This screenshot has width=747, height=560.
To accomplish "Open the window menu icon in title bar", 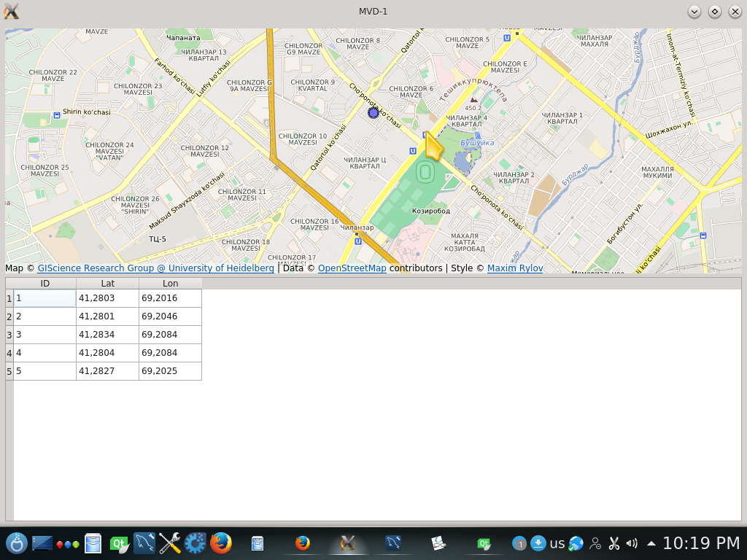I will pos(11,12).
